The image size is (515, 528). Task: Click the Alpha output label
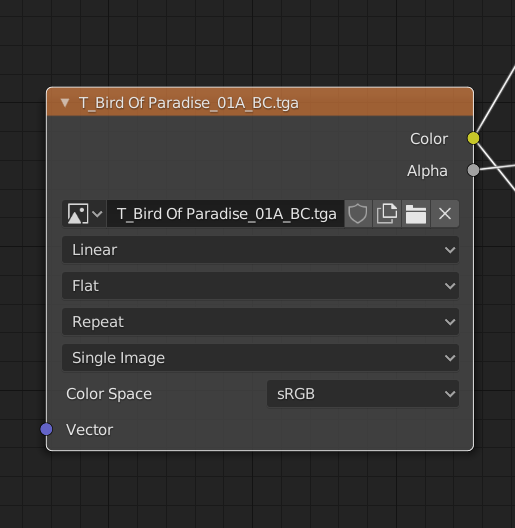coord(427,171)
